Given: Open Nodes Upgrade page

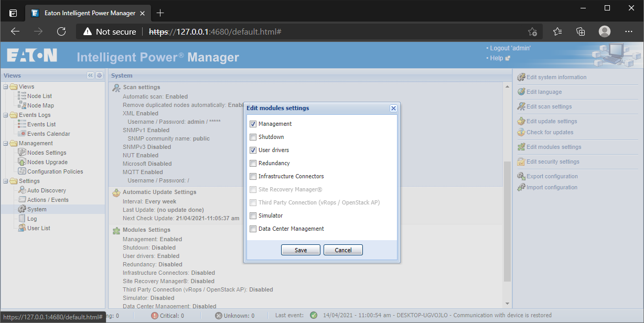Looking at the screenshot, I should point(47,162).
